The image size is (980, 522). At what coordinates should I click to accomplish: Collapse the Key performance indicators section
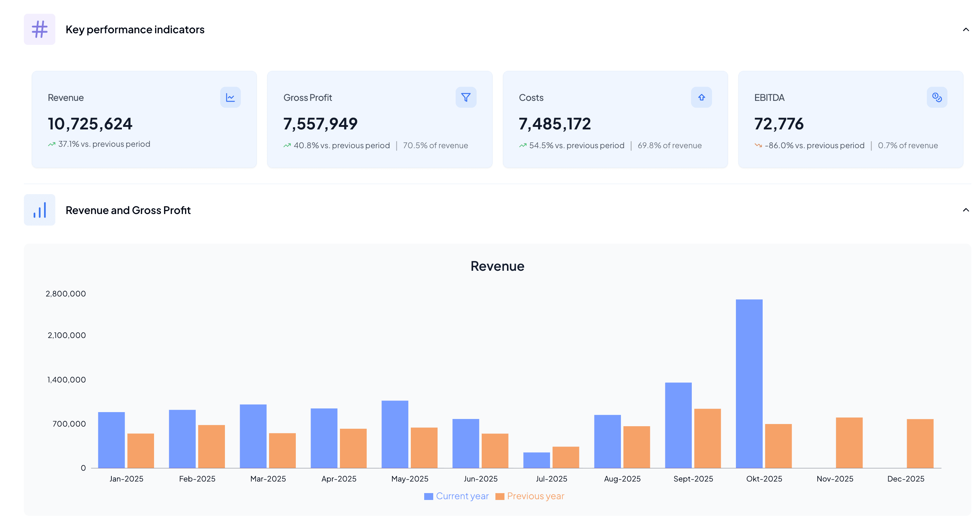pos(965,29)
